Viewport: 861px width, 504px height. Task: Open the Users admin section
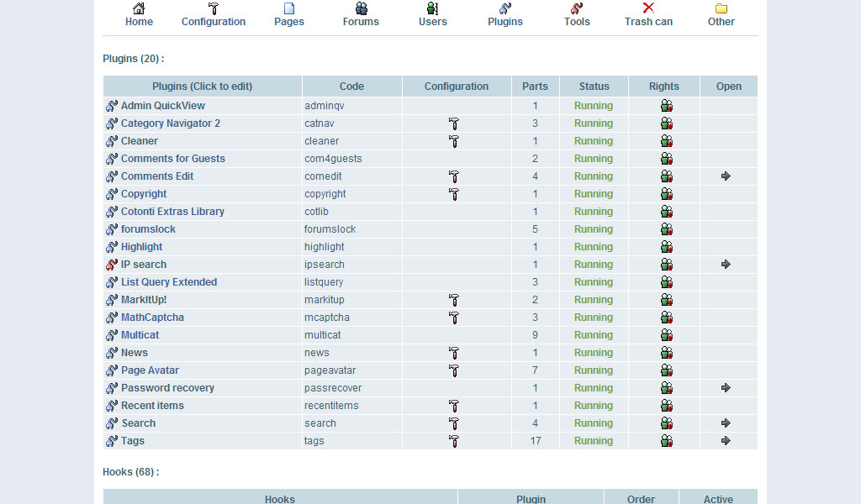coord(433,15)
